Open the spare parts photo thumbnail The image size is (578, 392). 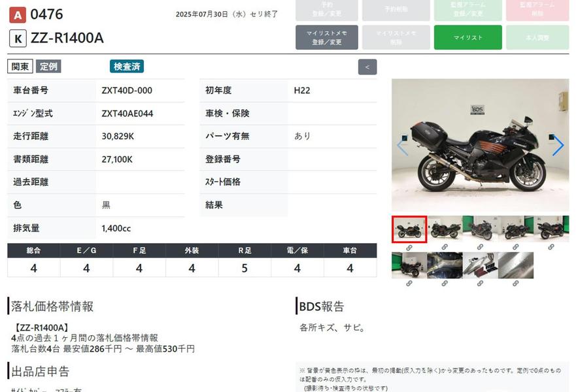480,266
